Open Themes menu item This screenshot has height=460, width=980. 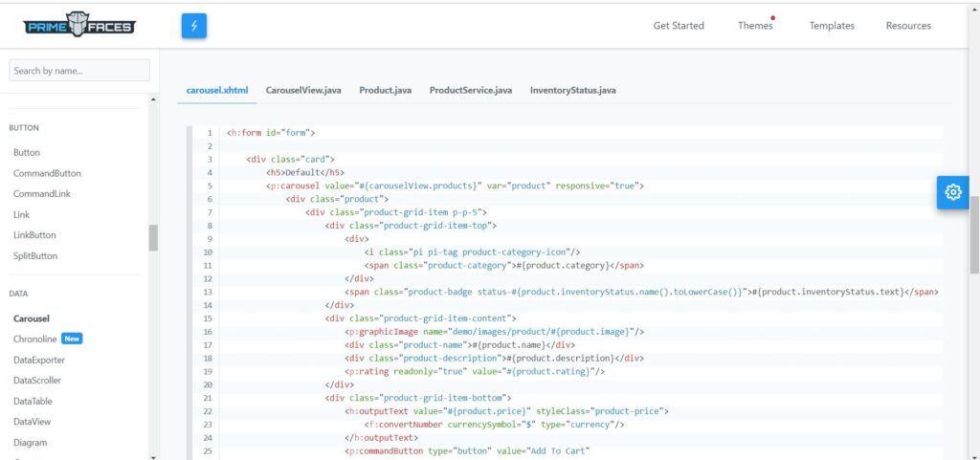click(755, 26)
